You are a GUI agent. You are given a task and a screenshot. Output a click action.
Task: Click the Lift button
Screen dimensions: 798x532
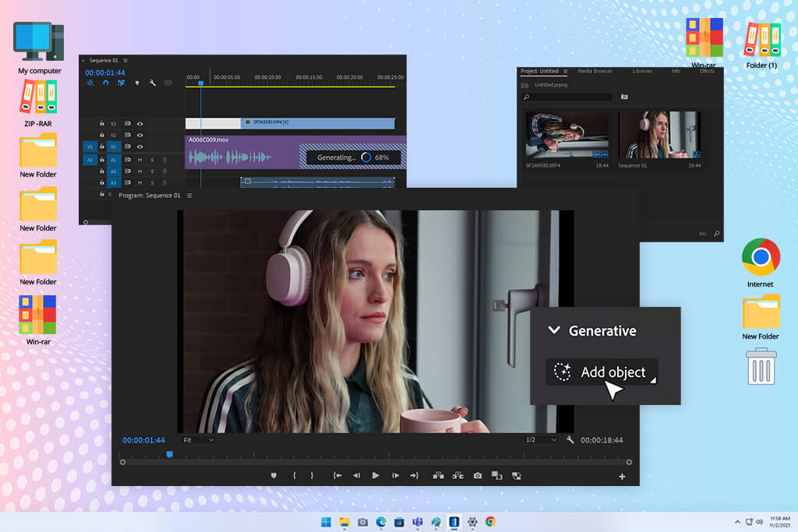(438, 476)
